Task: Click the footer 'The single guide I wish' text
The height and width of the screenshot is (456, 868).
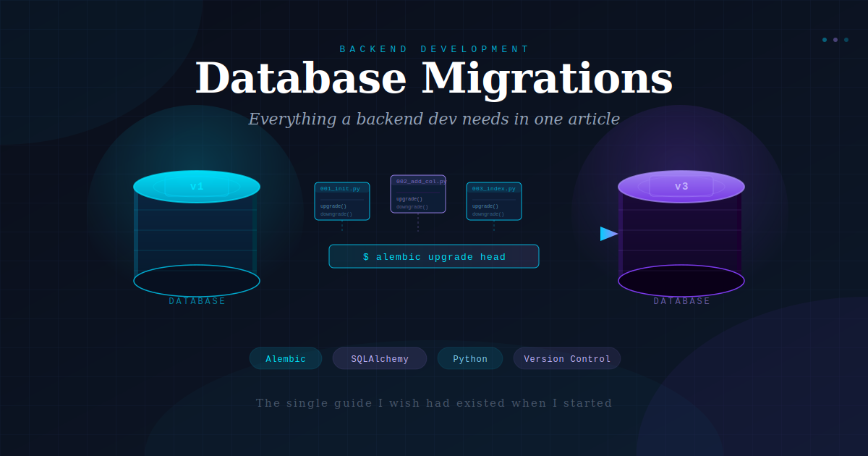Action: (434, 403)
